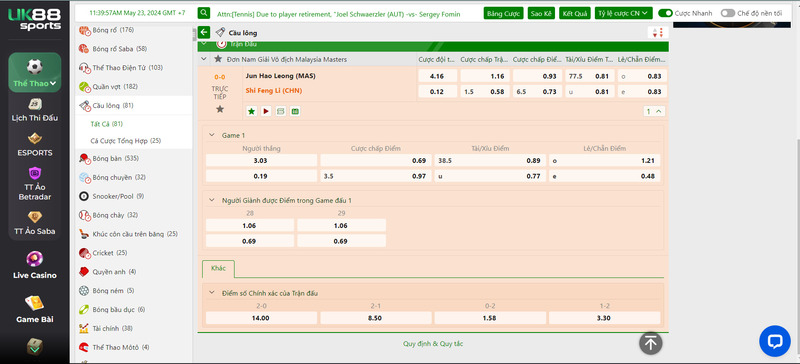
Task: Go to the ESPORTS section
Action: click(x=35, y=145)
